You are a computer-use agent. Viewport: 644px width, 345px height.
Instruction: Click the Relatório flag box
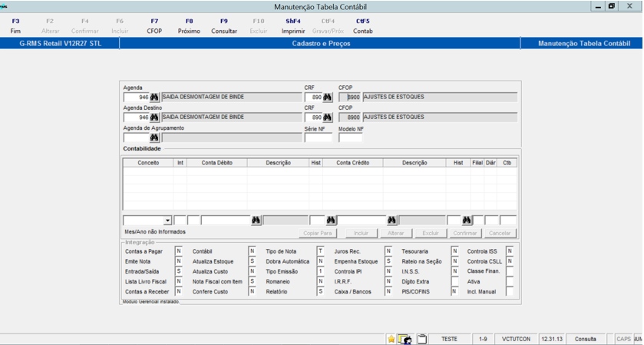coord(320,291)
